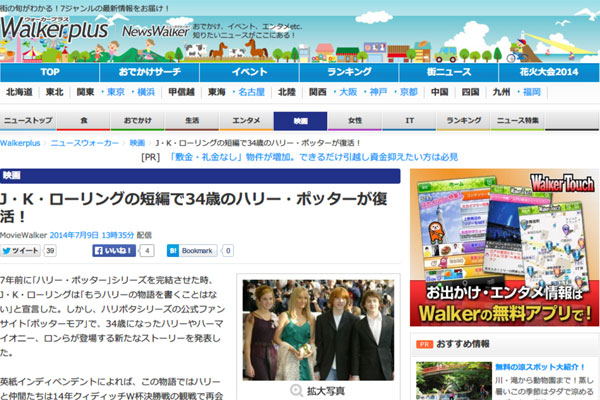Click the MovieWalker source text

[23, 235]
